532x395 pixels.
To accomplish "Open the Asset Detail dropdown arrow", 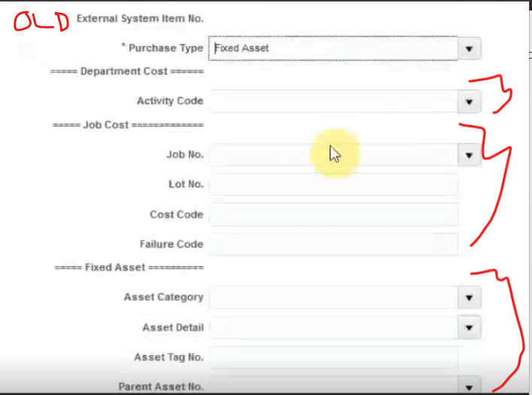I will point(470,327).
